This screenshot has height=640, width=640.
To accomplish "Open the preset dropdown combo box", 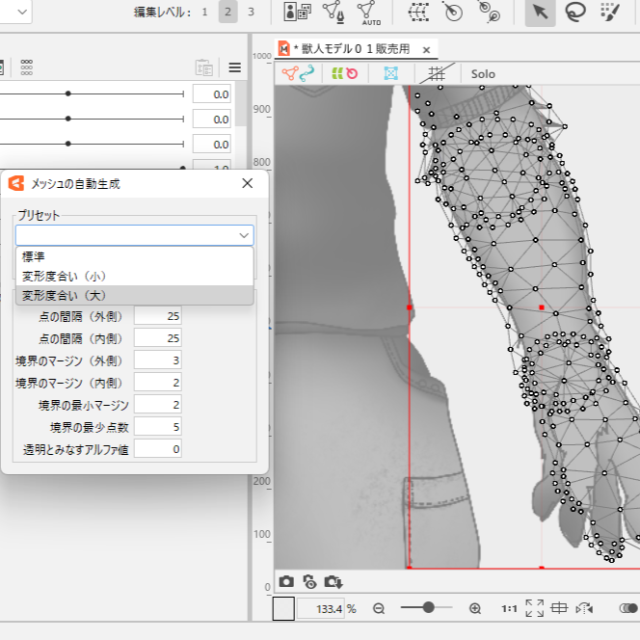I will pyautogui.click(x=134, y=235).
